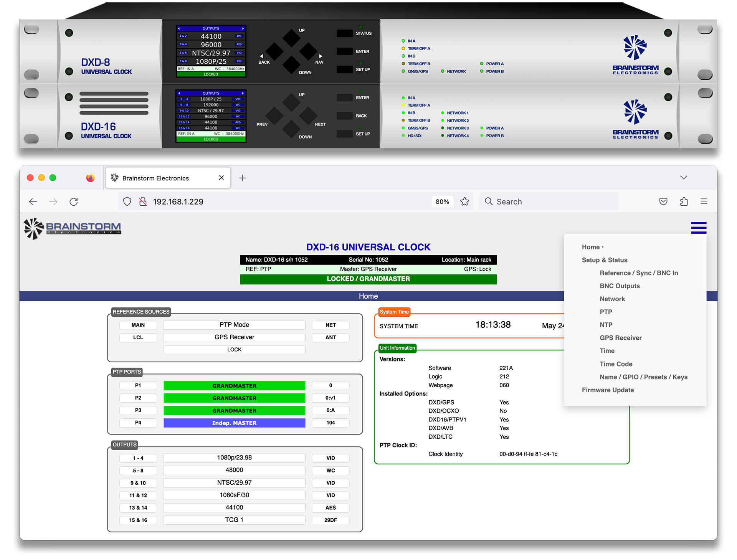Screen dimensions: 737x560
Task: Click the browser back arrow
Action: pos(33,202)
